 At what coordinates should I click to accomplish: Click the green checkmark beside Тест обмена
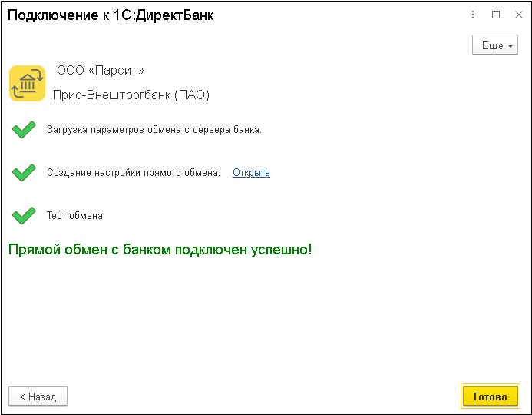click(x=24, y=216)
